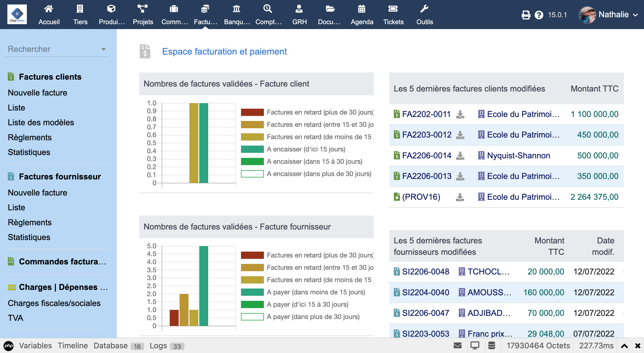Click the green 'A payer (d'ici 15 à 30 jours)' swatch

coord(252,304)
